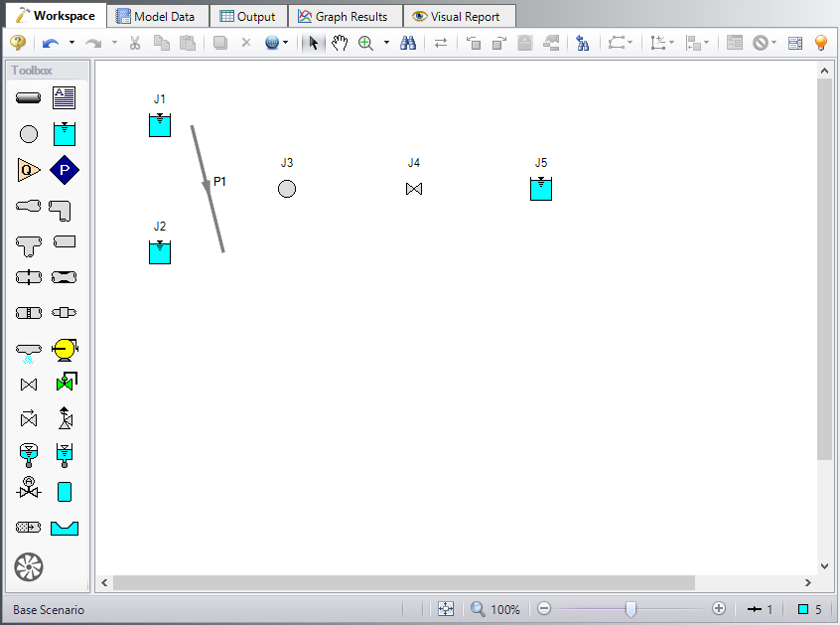840x625 pixels.
Task: Expand the pipe drawing mode dropdown
Action: click(x=630, y=43)
